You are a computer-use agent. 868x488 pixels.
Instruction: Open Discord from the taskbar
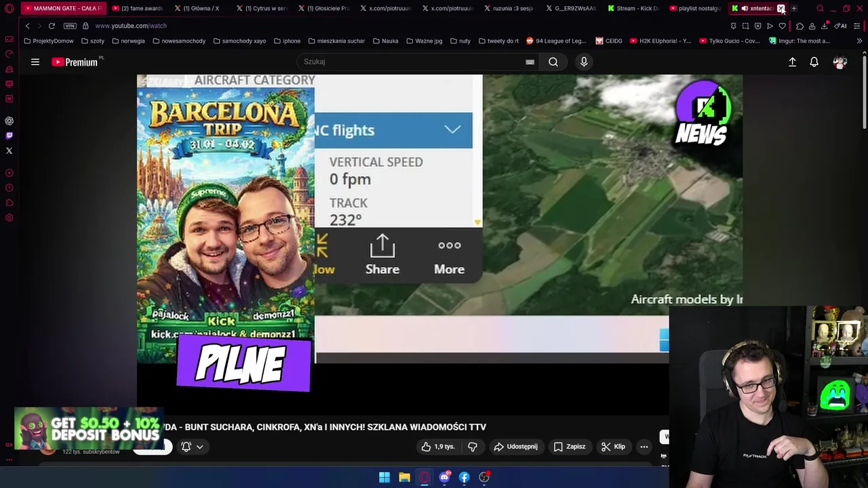click(x=444, y=477)
